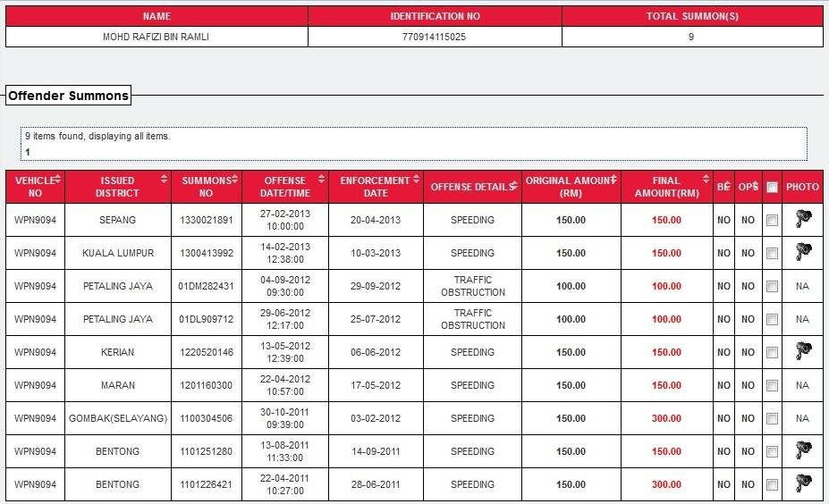Click name MOHD RAFIZI BIN RAMLI
Viewport: 829px width, 504px height.
(x=156, y=37)
